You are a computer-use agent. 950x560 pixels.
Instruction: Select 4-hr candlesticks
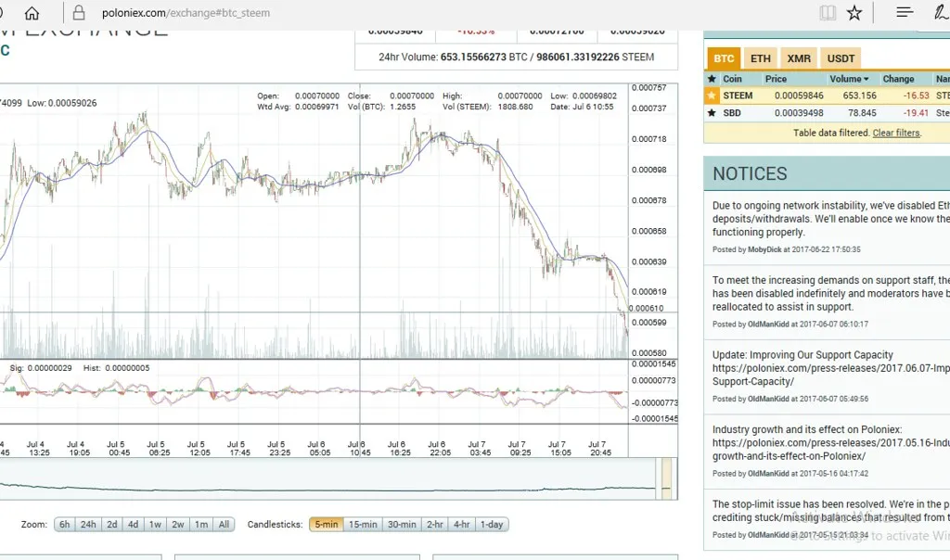462,524
